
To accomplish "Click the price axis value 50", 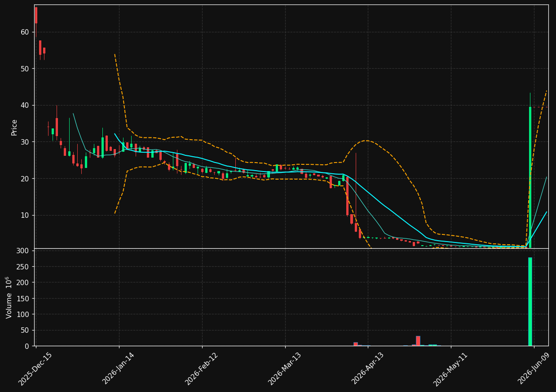I will pyautogui.click(x=24, y=69).
